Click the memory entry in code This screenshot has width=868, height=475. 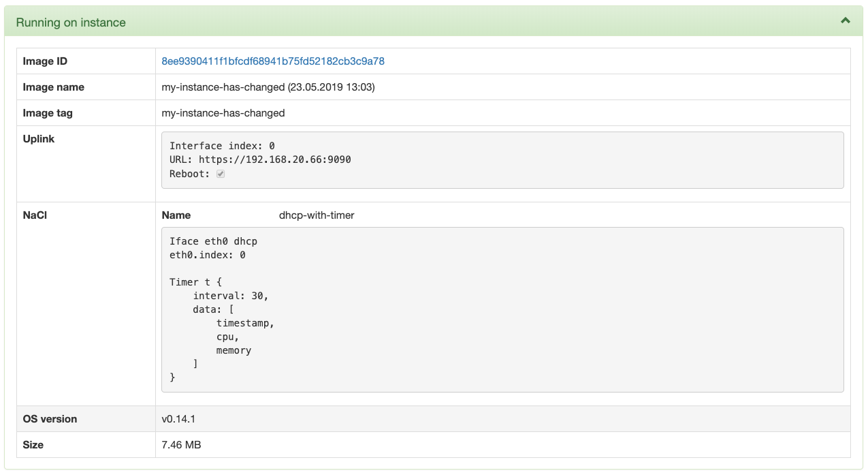(234, 350)
